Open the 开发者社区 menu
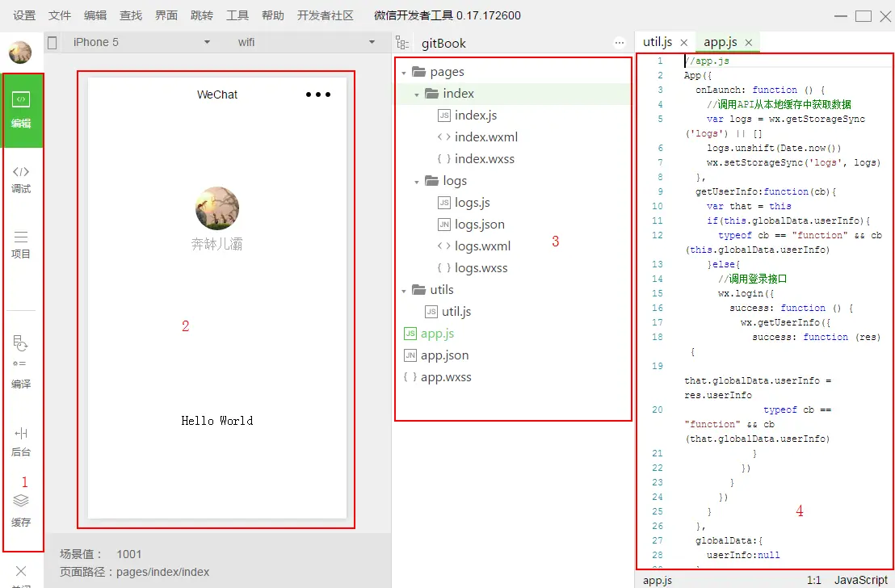Viewport: 895px width, 588px height. click(326, 15)
